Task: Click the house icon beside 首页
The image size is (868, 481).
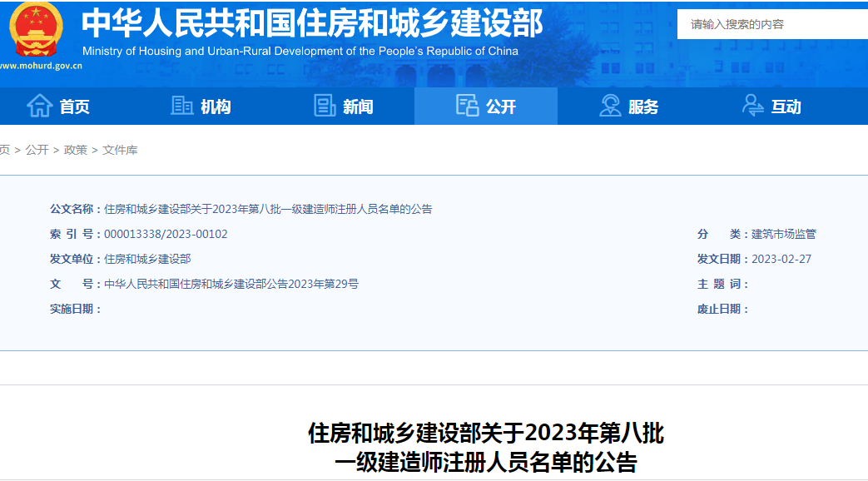Action: coord(39,105)
